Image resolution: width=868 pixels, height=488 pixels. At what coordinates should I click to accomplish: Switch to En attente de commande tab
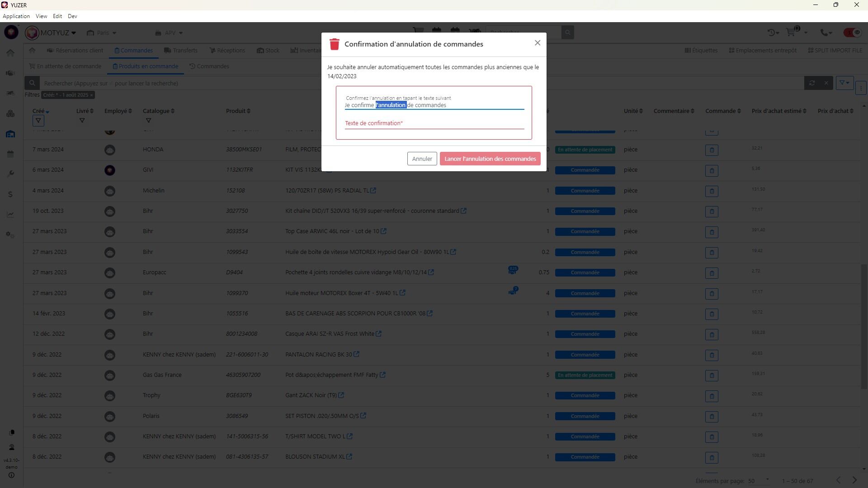(65, 66)
